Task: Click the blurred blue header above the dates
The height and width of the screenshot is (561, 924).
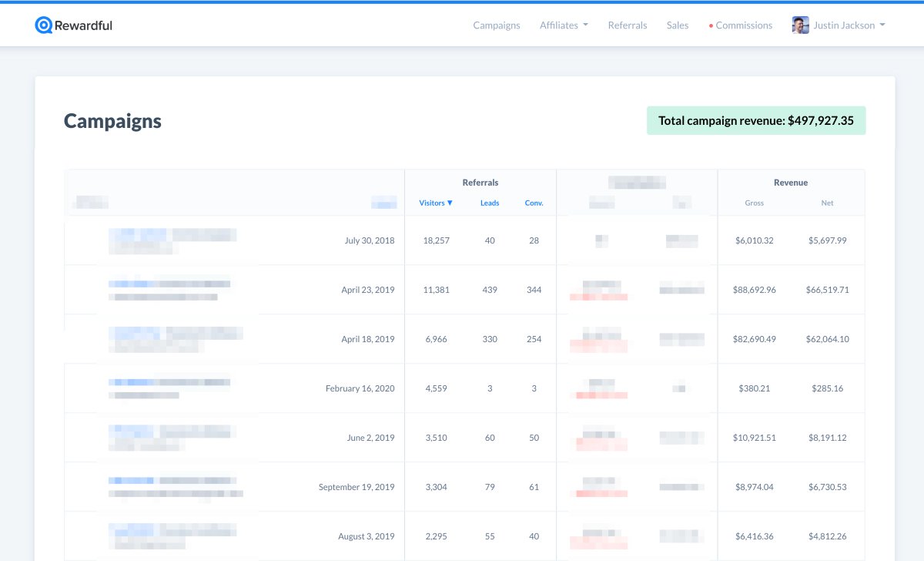Action: (x=383, y=203)
